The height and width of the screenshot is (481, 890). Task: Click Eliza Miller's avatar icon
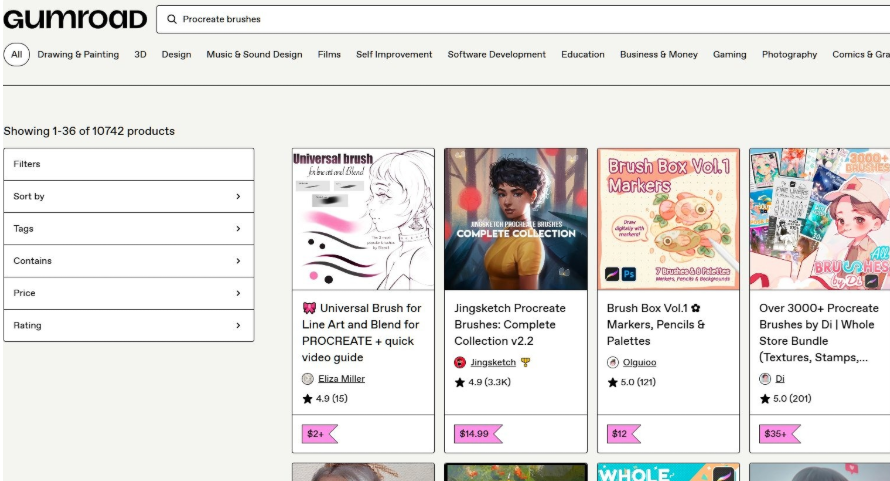308,379
